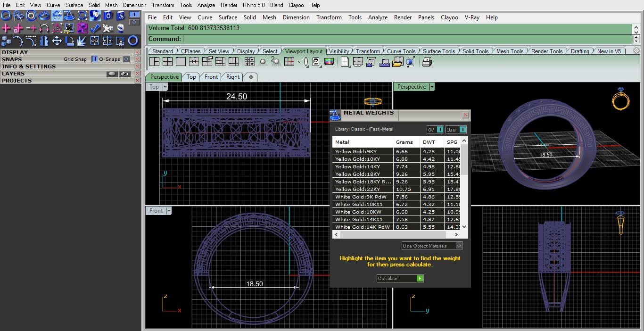This screenshot has width=644, height=331.
Task: Sort by DWT column header
Action: pos(432,142)
